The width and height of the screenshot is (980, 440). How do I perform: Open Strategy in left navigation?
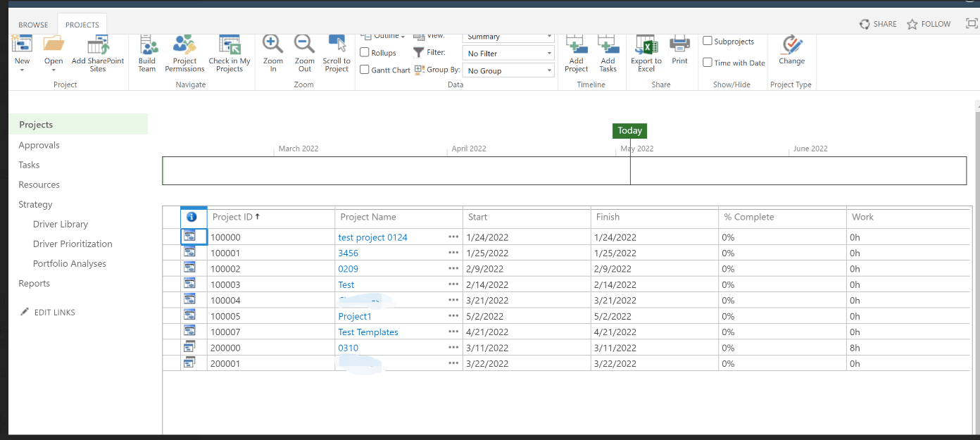click(x=35, y=204)
